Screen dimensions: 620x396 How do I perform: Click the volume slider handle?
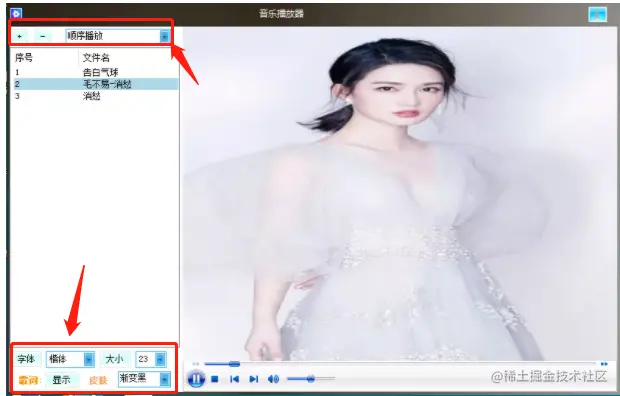pyautogui.click(x=310, y=379)
